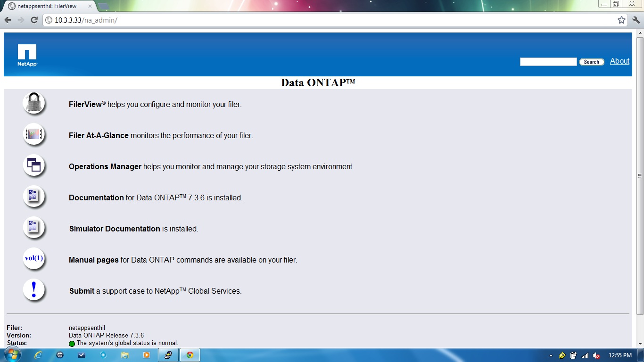Screen dimensions: 644x362
Task: Click the network signal tray icon
Action: coord(585,355)
